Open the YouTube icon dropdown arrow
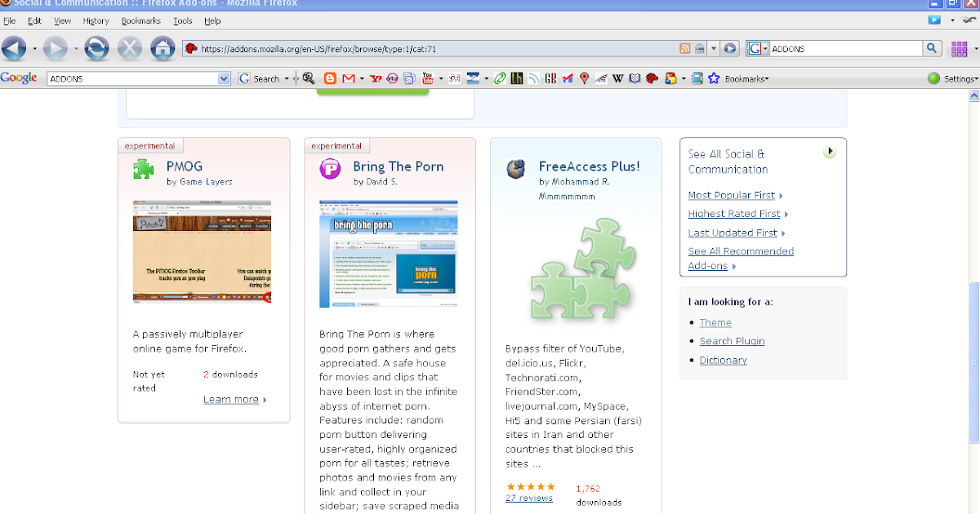 441,79
